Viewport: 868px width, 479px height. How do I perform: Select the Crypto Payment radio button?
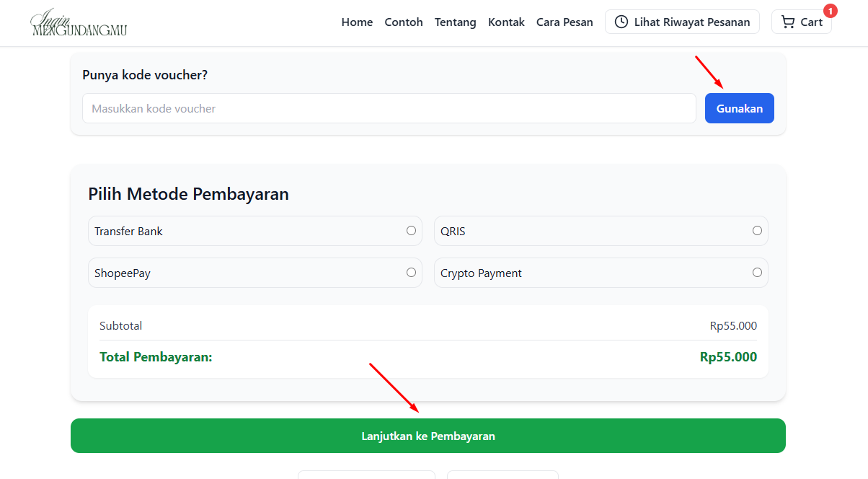[757, 273]
